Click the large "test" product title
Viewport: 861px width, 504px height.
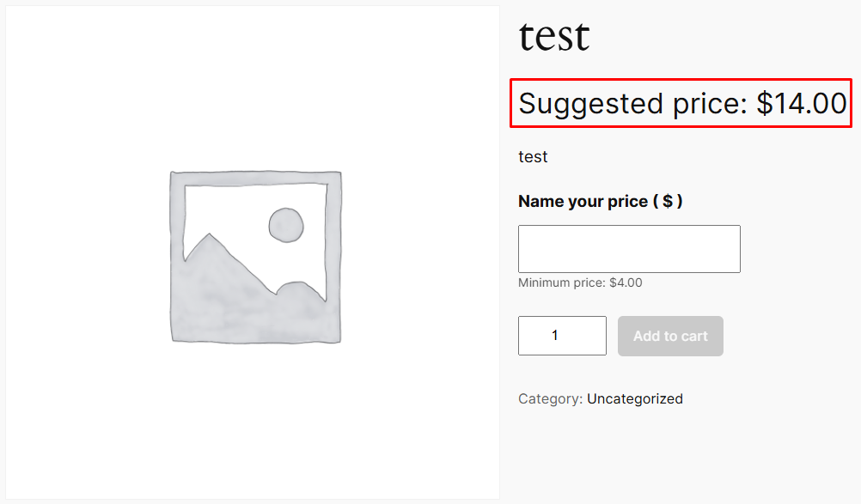(554, 37)
